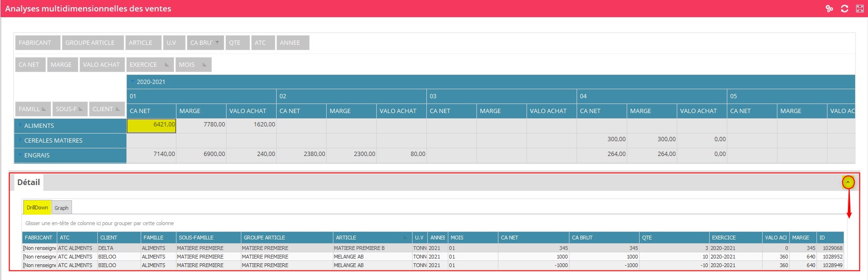Switch to the Graph tab
The image size is (868, 280).
point(61,207)
